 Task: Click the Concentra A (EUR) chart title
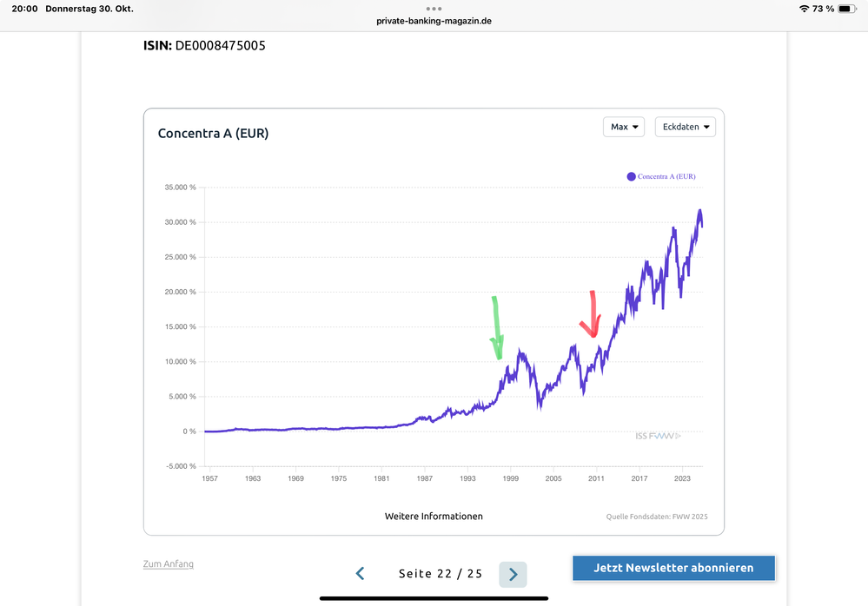tap(213, 134)
